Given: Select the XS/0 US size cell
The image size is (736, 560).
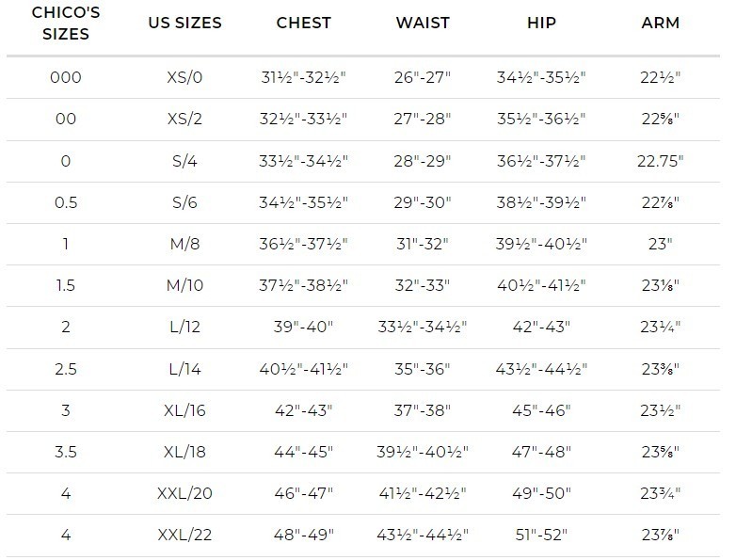Looking at the screenshot, I should [184, 77].
